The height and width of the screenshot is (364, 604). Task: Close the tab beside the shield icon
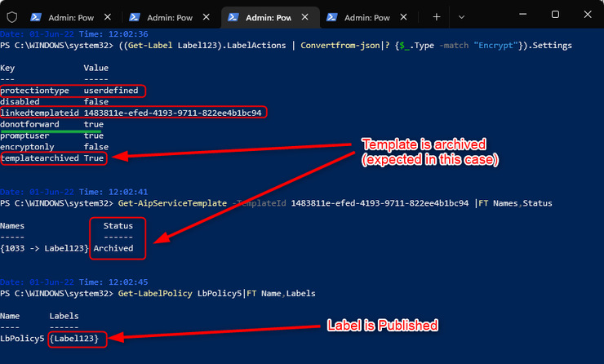pyautogui.click(x=108, y=17)
